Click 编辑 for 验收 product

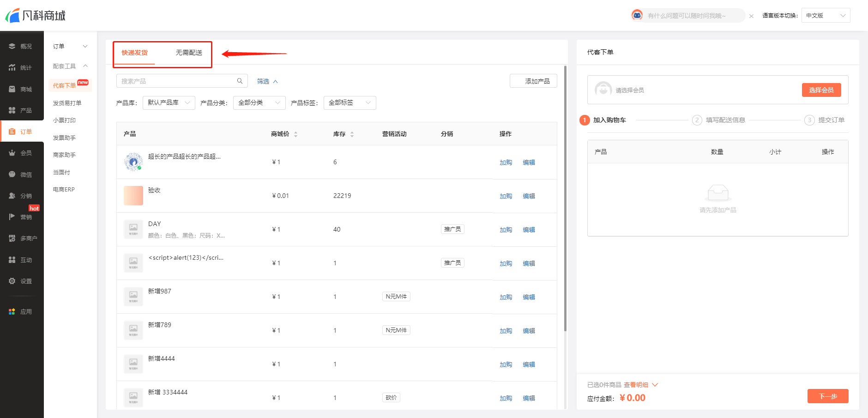coord(529,196)
